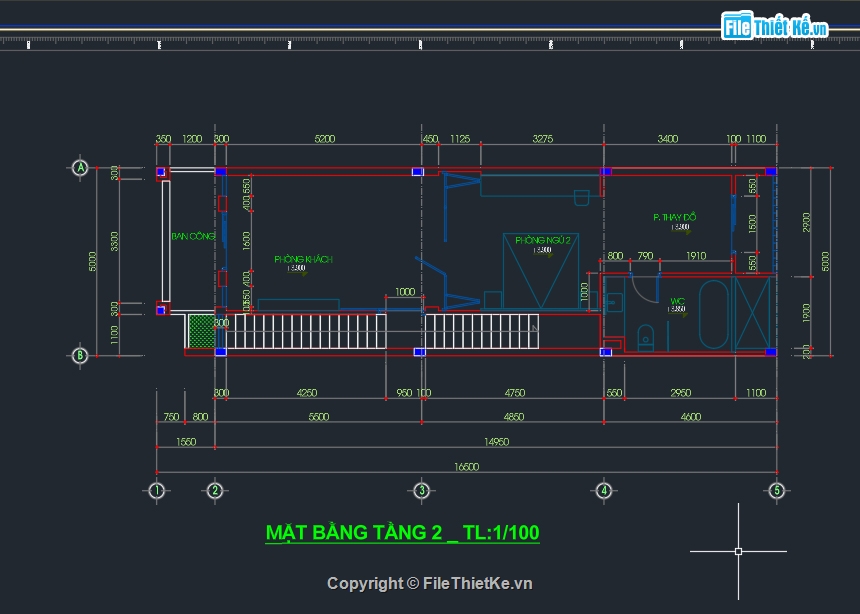Select the PHÒNG NGỦ 2 room label
Screen dimensions: 860x614
(542, 240)
